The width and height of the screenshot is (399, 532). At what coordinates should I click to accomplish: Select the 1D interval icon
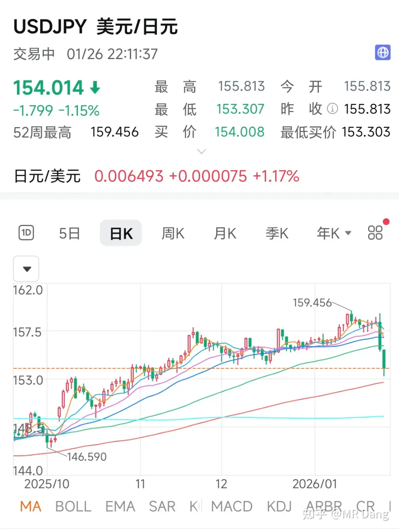25,233
